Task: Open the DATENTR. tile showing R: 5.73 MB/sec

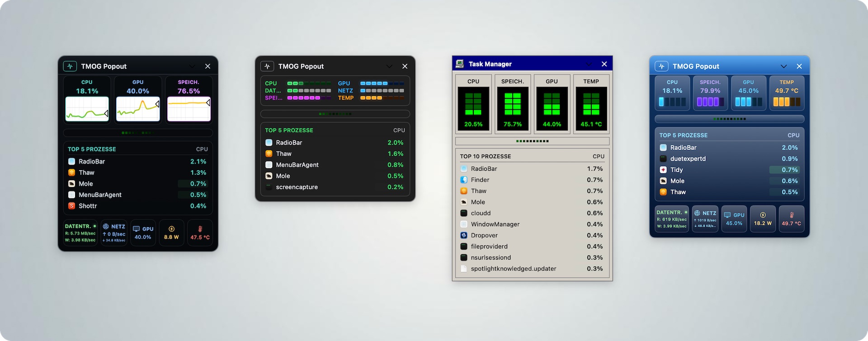Action: pos(80,233)
